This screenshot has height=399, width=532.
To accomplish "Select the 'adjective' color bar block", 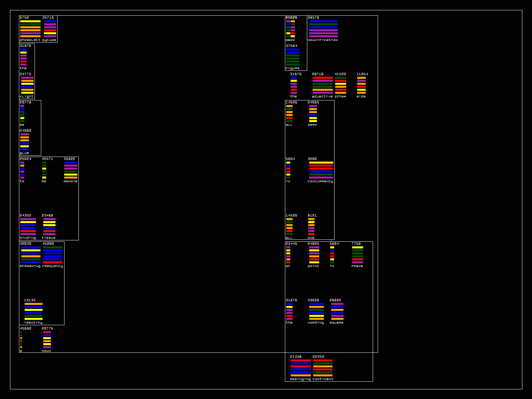I will [x=323, y=85].
